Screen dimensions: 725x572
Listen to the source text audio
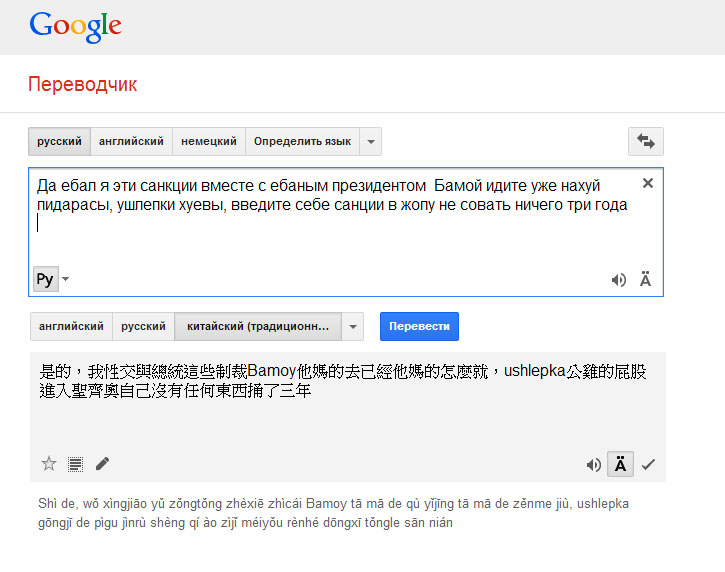point(618,280)
